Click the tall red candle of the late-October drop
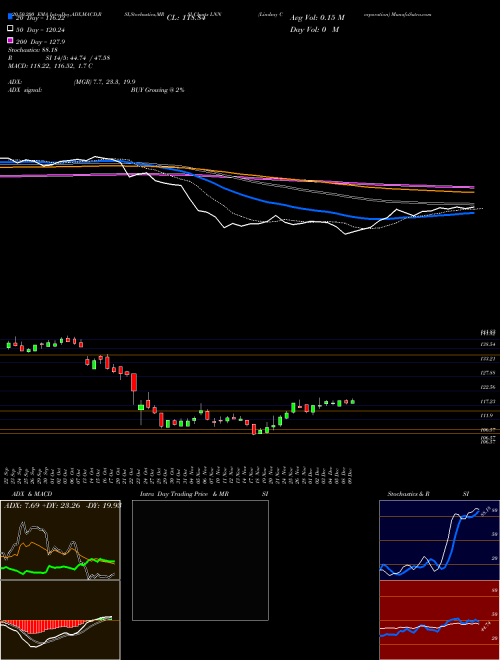The image size is (500, 660). pos(134,382)
